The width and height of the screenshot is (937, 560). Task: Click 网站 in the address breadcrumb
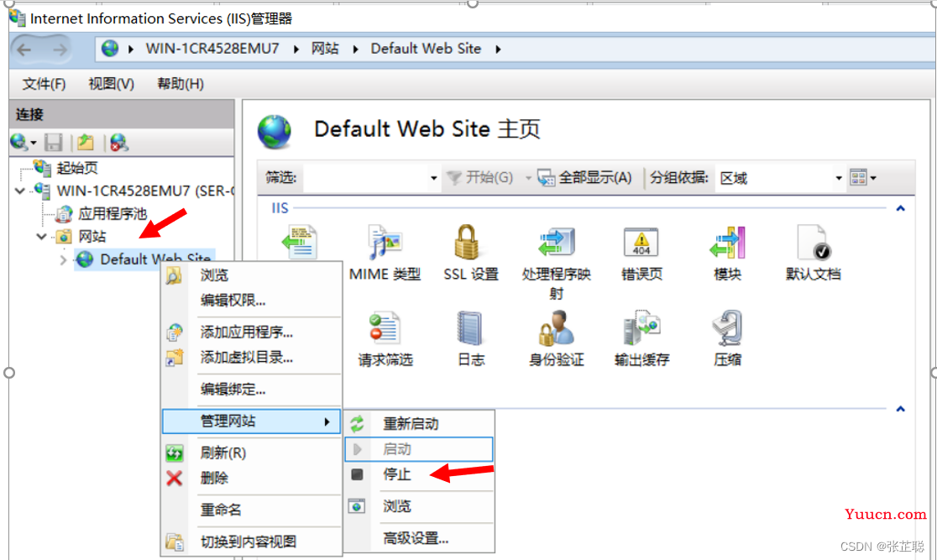(324, 49)
